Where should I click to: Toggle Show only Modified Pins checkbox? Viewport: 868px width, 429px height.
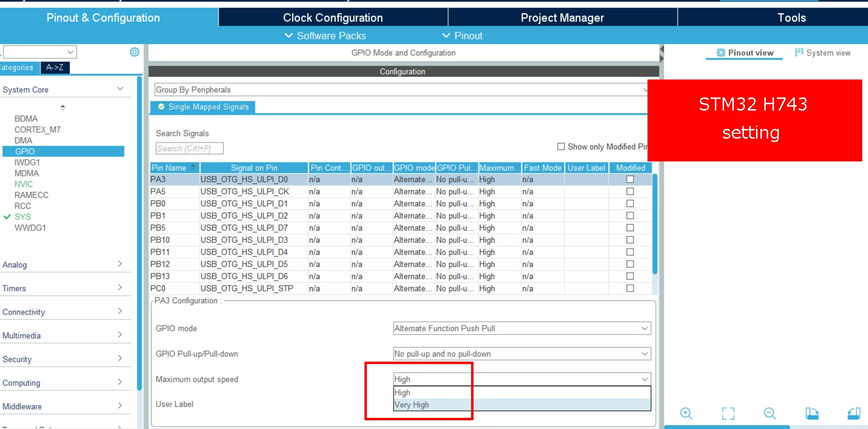click(561, 146)
